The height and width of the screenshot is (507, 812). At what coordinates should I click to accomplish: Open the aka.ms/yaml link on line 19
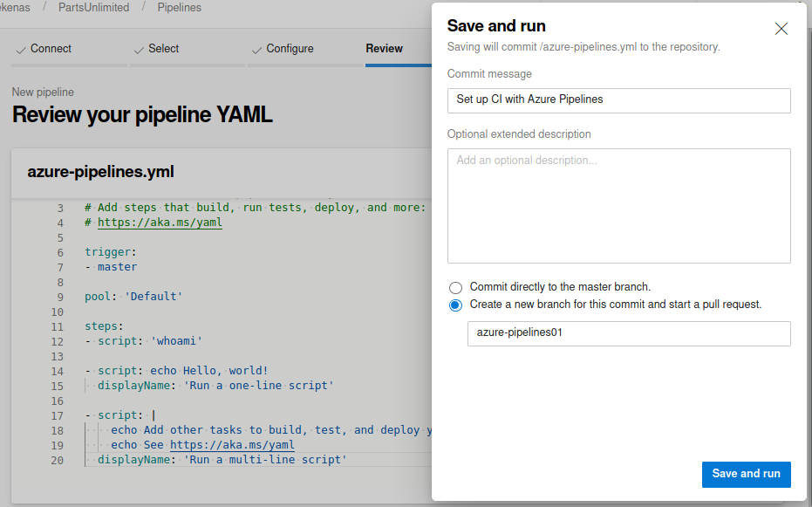tap(232, 445)
